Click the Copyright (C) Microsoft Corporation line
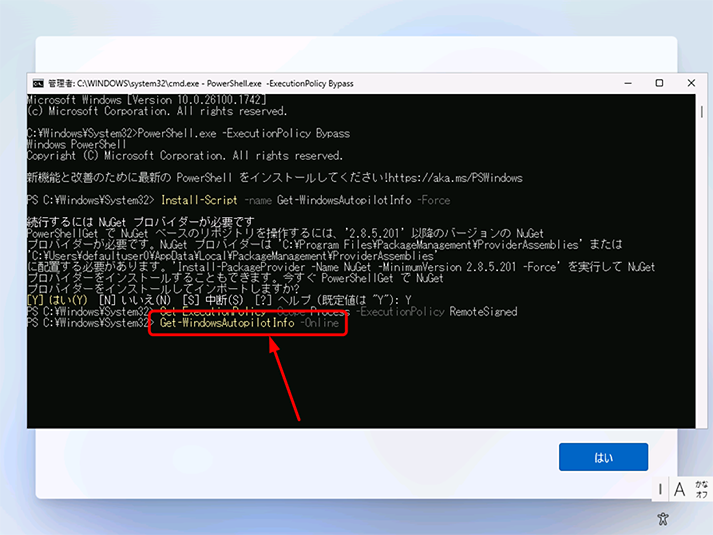The image size is (713, 535). pyautogui.click(x=185, y=156)
